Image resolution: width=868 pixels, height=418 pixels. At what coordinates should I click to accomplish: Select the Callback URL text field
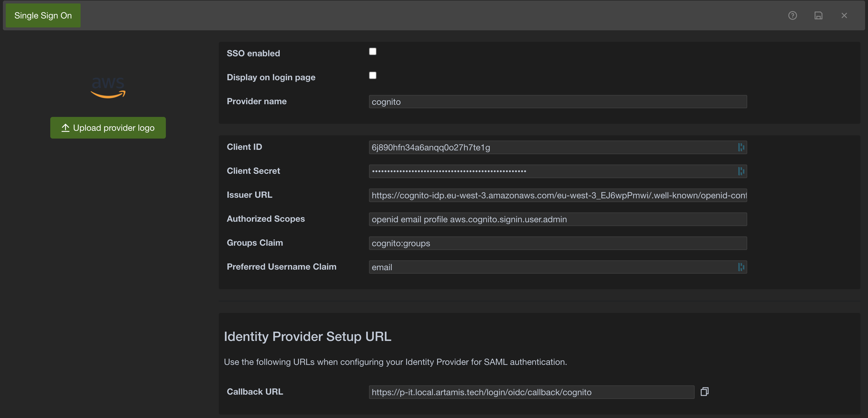(x=531, y=392)
